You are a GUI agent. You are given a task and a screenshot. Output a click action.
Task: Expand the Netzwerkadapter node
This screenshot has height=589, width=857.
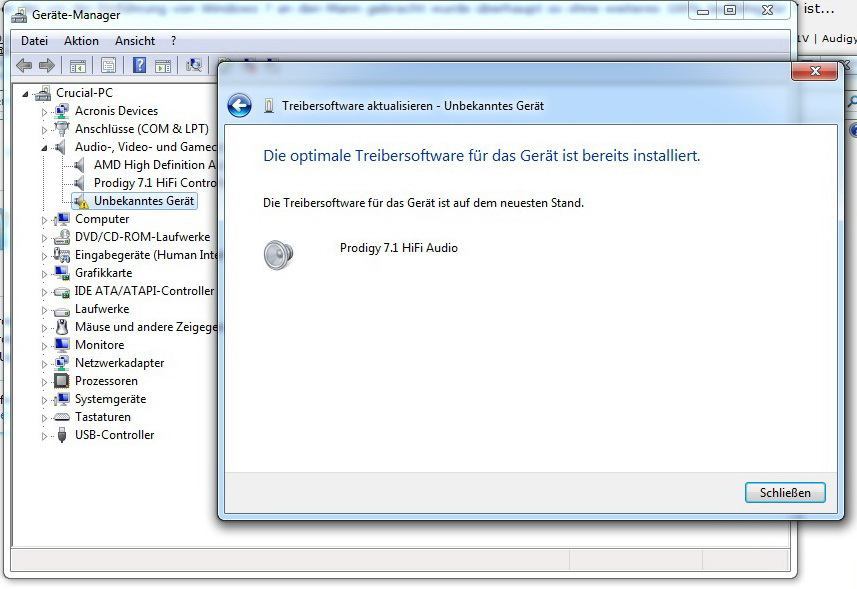[44, 364]
